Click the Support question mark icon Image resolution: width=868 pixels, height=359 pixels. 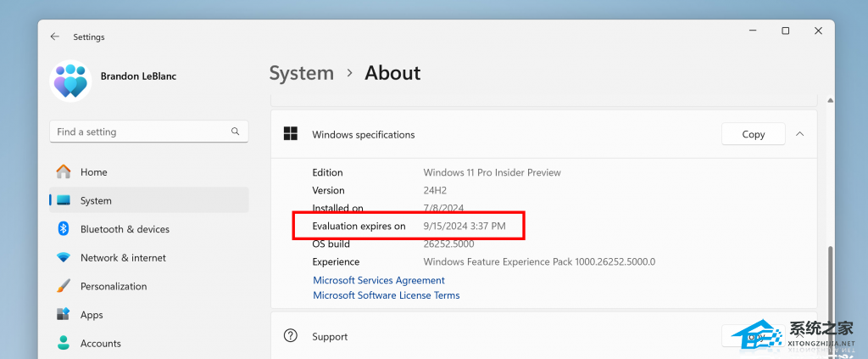(x=291, y=336)
